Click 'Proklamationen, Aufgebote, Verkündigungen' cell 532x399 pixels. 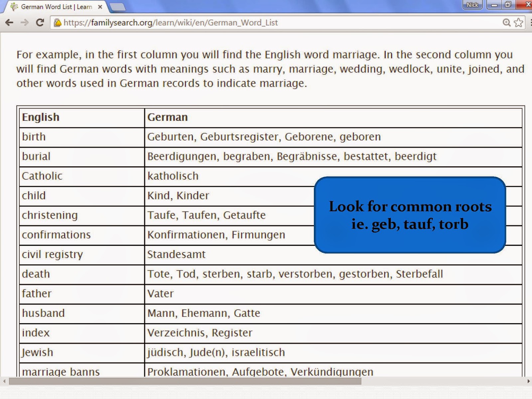coord(333,370)
